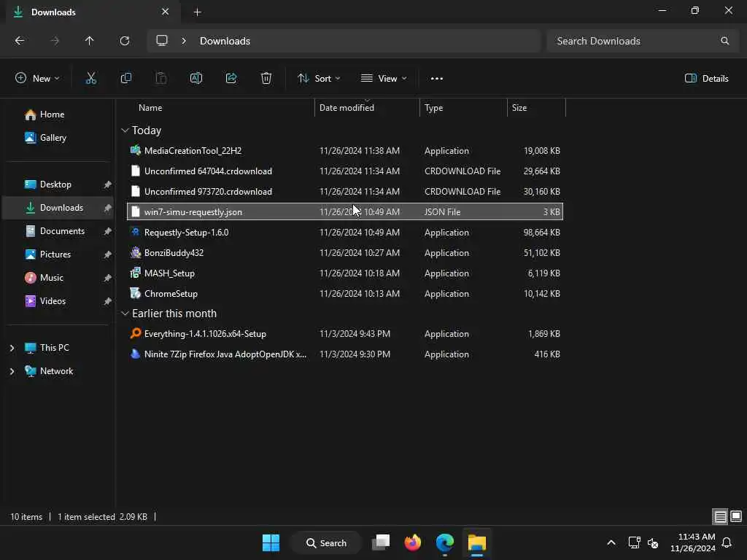The width and height of the screenshot is (747, 560).
Task: Click the MASH_Setup file icon
Action: (135, 273)
